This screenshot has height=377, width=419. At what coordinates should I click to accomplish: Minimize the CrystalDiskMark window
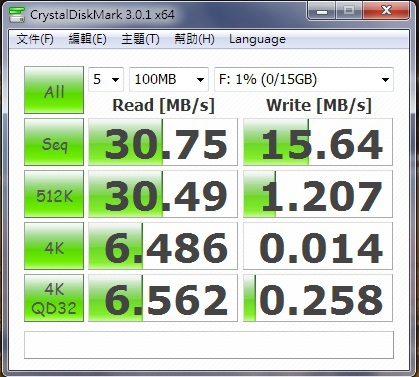click(x=321, y=11)
